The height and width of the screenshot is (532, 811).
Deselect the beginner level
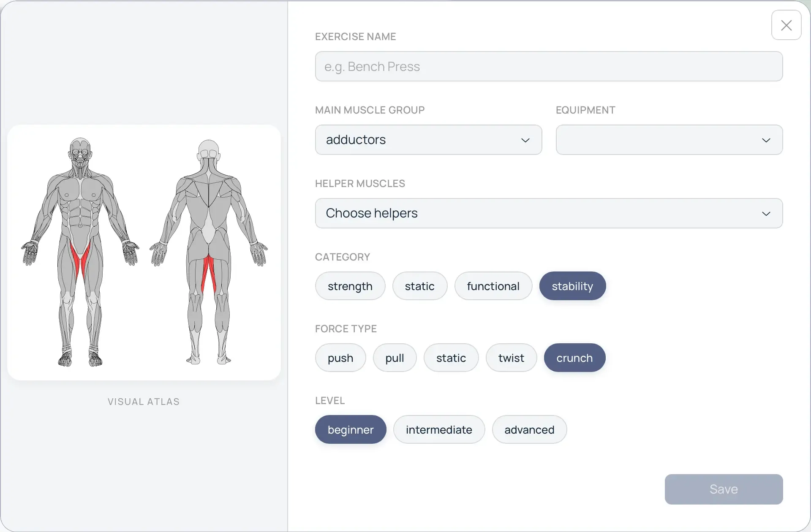pos(350,429)
